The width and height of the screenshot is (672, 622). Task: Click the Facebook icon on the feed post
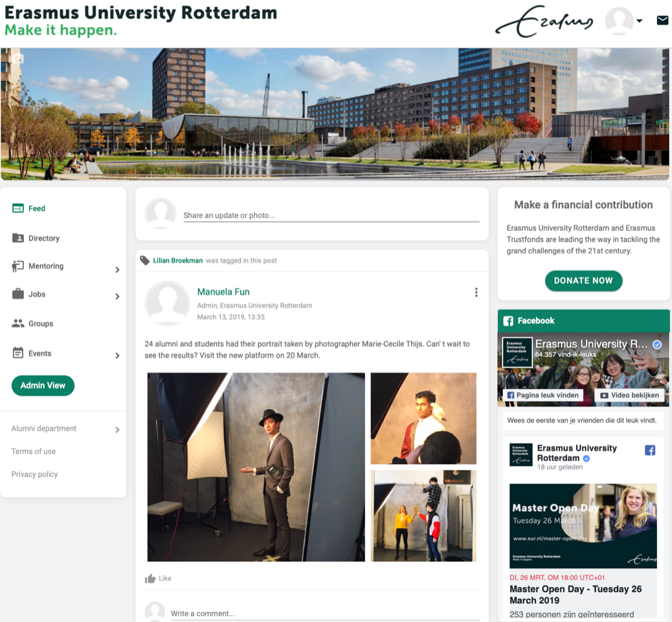(650, 450)
